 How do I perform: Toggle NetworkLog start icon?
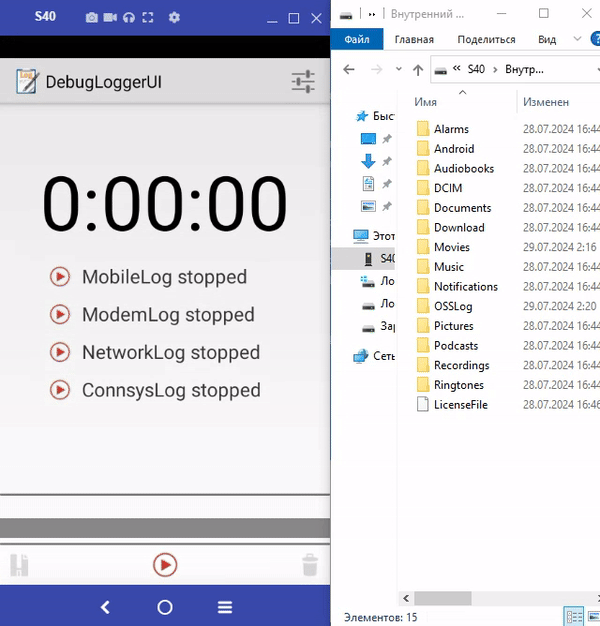click(60, 352)
